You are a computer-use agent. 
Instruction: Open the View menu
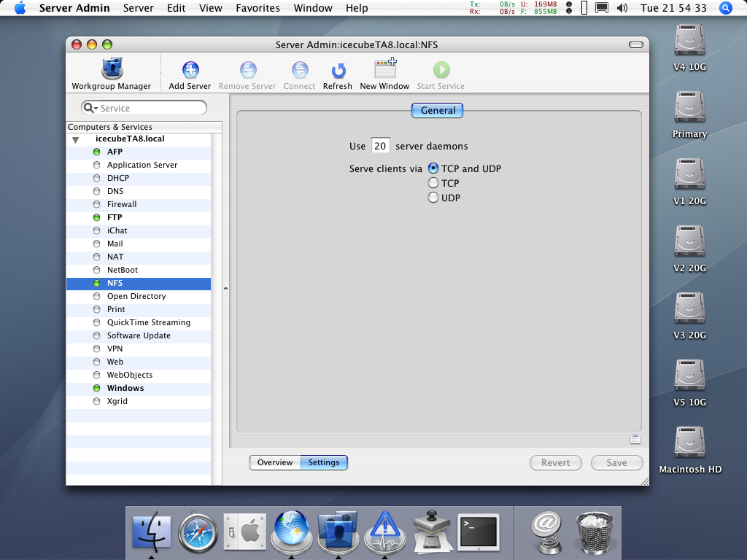pyautogui.click(x=211, y=7)
